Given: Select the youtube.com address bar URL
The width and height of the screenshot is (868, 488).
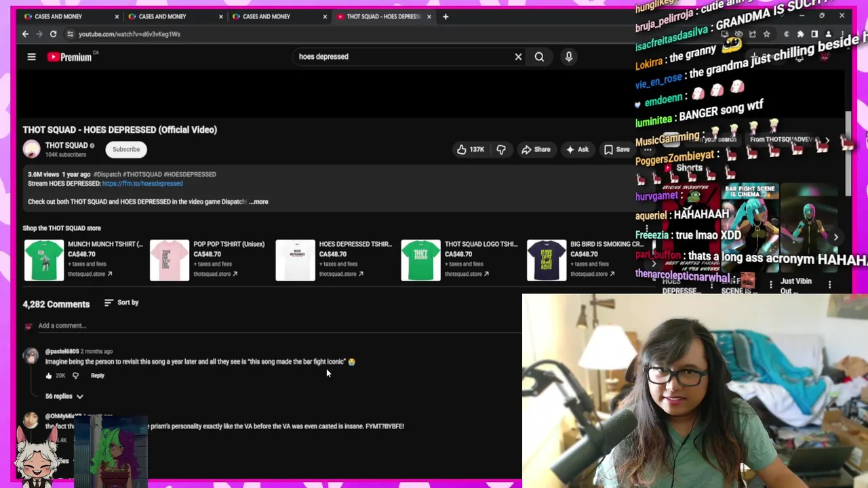Looking at the screenshot, I should [x=130, y=34].
